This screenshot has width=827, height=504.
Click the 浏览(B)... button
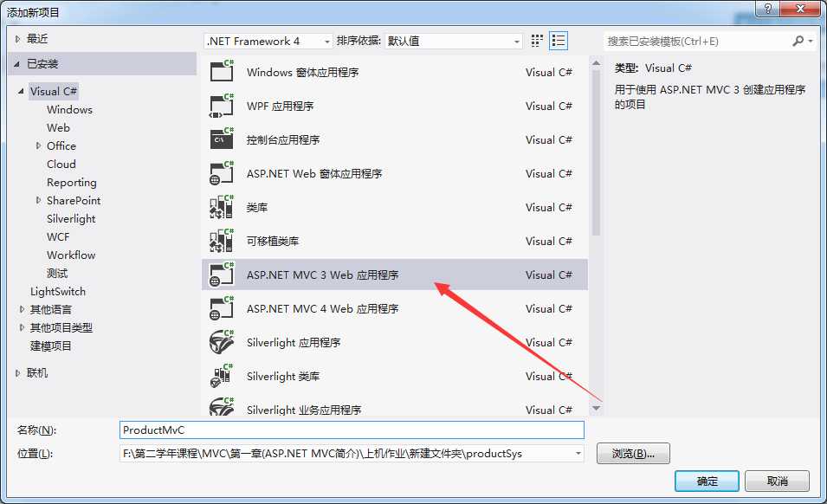click(x=633, y=454)
